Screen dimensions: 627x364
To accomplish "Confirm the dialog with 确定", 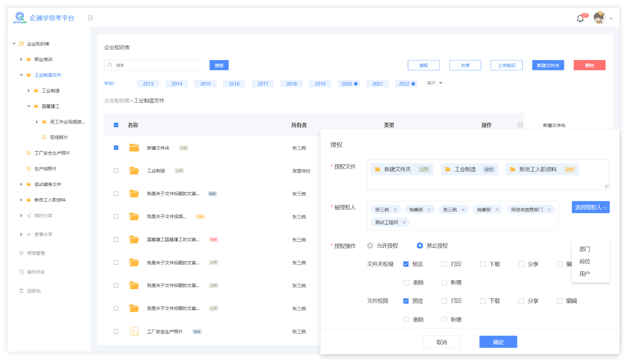I will 498,342.
